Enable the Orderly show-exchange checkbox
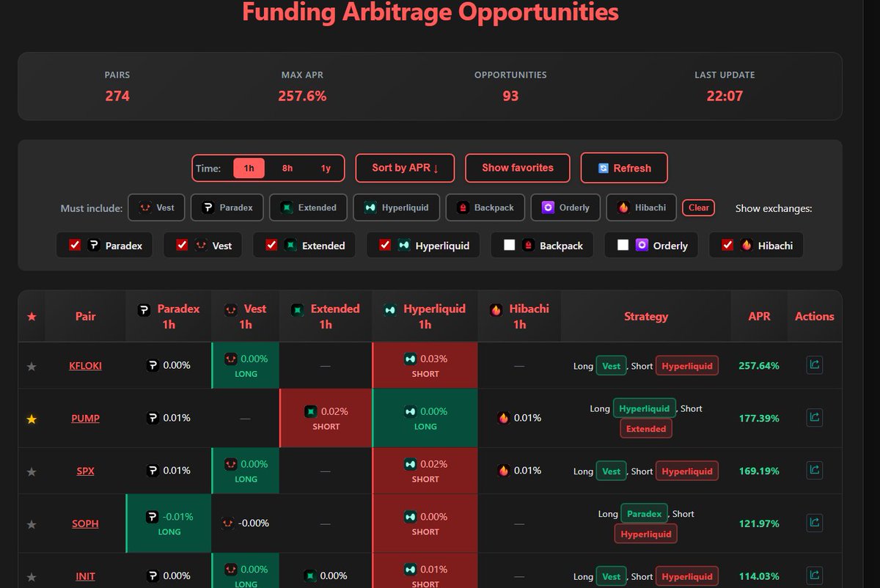Image resolution: width=880 pixels, height=588 pixels. click(623, 246)
